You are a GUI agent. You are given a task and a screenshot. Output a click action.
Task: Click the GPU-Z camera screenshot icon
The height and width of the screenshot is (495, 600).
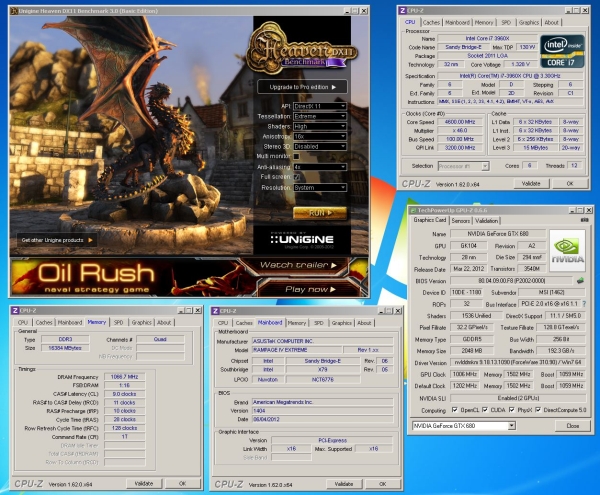(x=584, y=220)
